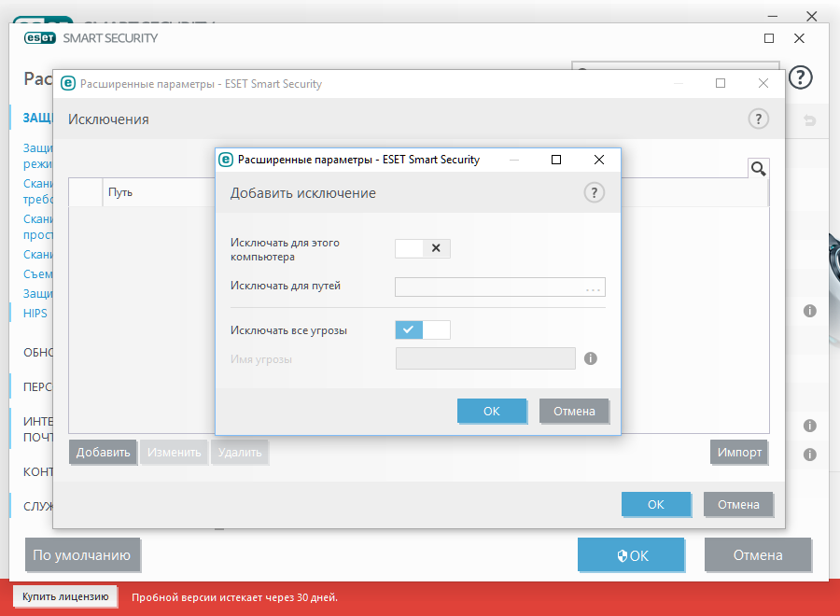Click the 'Путь' column header
Image resolution: width=840 pixels, height=616 pixels.
click(120, 192)
